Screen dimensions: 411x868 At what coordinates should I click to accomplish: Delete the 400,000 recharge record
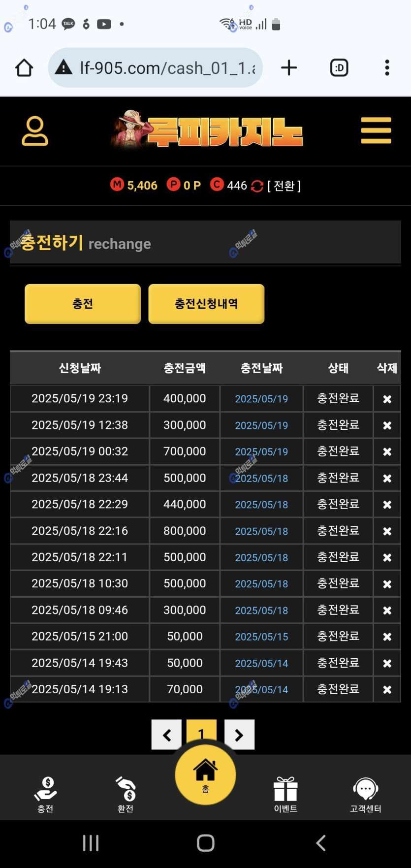(x=387, y=399)
